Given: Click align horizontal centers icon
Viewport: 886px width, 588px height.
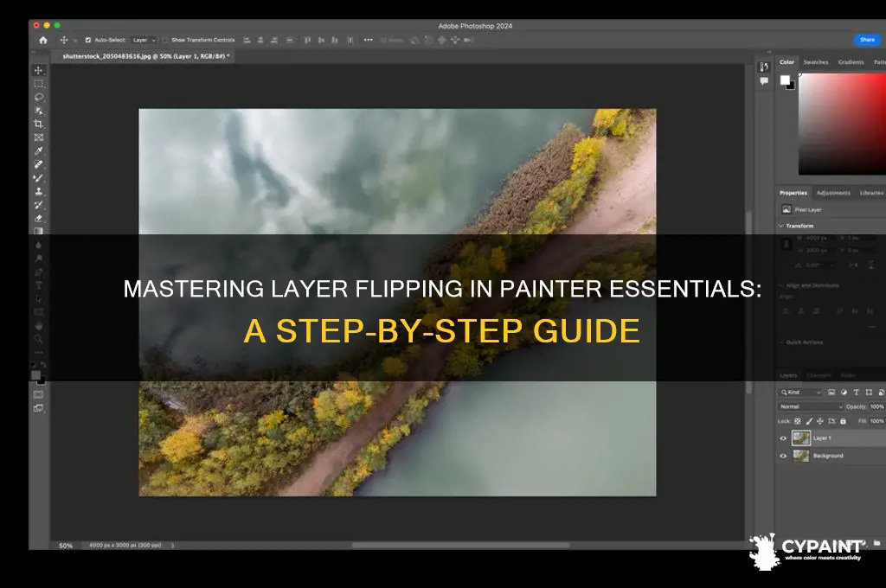Looking at the screenshot, I should click(x=260, y=40).
